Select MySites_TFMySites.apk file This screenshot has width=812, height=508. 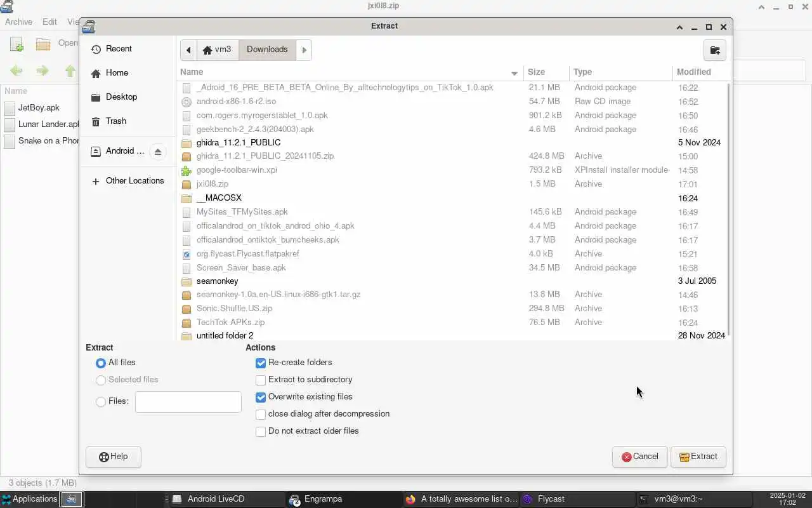(x=452, y=212)
